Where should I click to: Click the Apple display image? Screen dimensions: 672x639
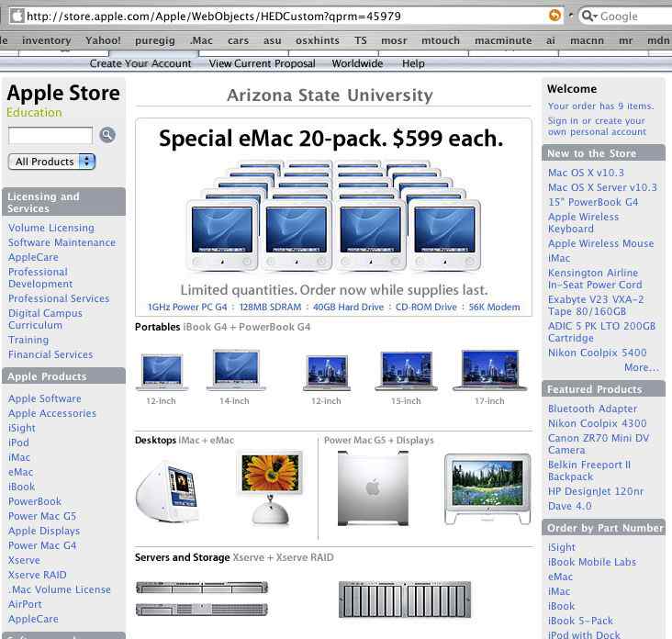487,489
